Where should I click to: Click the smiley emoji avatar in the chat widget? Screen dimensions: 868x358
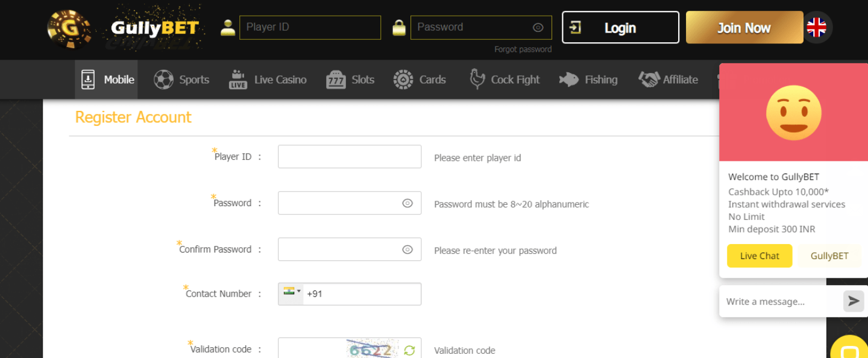(x=794, y=113)
